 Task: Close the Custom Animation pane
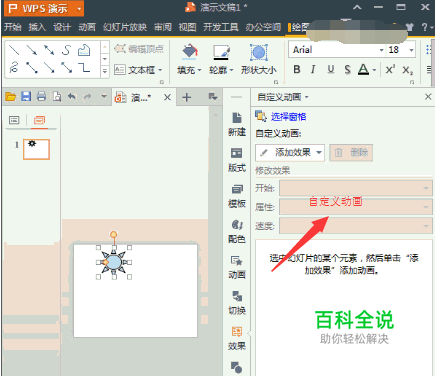pos(428,97)
